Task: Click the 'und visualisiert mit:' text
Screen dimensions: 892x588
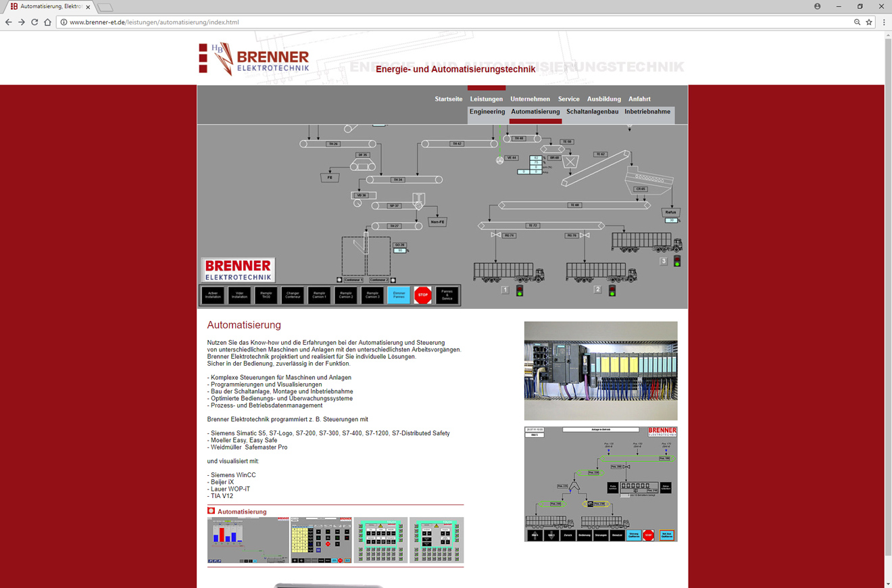Action: point(233,461)
